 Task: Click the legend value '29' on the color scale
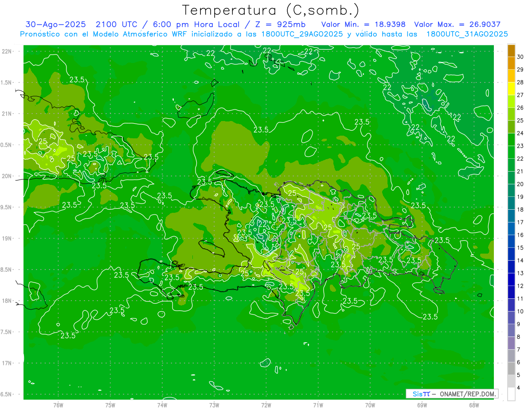tap(520, 70)
